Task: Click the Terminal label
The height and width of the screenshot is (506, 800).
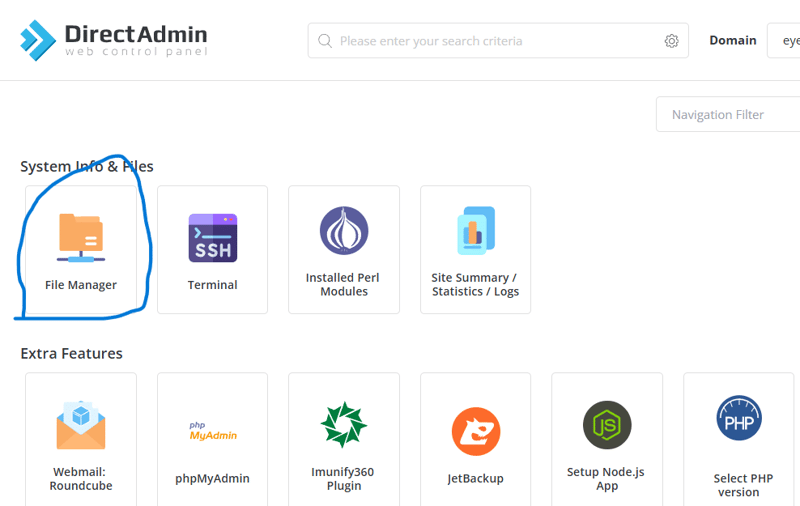Action: (213, 285)
